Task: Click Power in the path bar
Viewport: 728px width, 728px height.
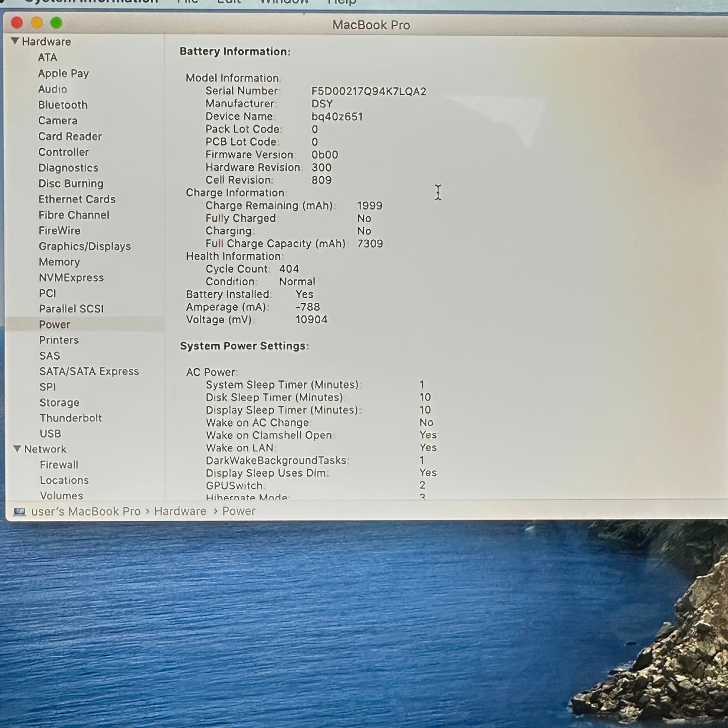Action: point(239,511)
